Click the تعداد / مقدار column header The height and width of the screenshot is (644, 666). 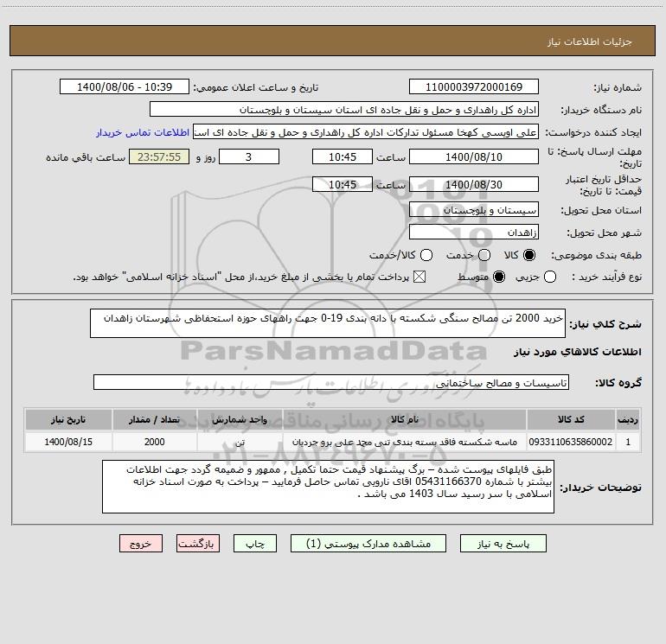[x=154, y=419]
